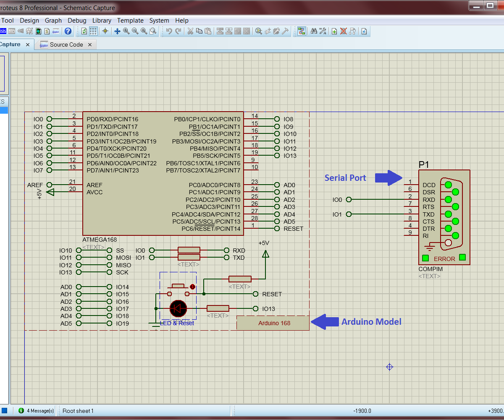Viewport: 504px width, 420px height.
Task: Open the ISIS schematic capture icon
Action: pyautogui.click(x=4, y=31)
